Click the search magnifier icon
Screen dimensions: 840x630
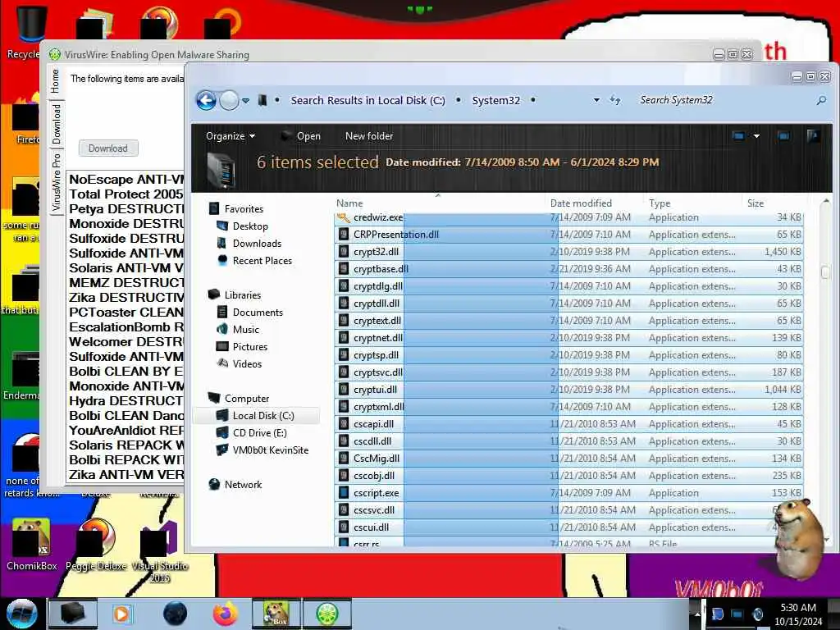(821, 100)
